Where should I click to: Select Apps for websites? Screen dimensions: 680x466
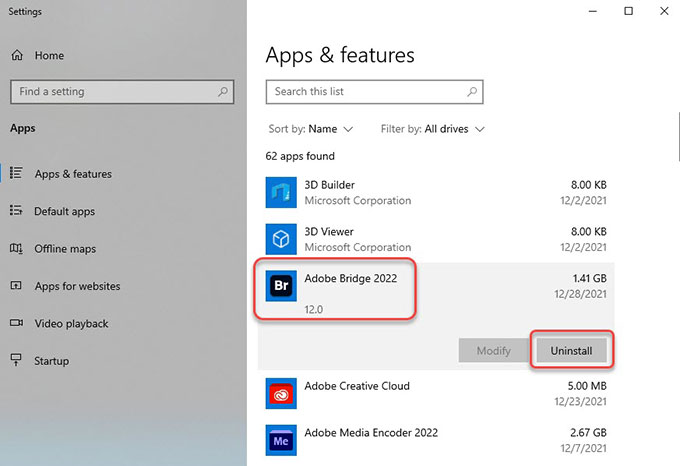pos(78,286)
